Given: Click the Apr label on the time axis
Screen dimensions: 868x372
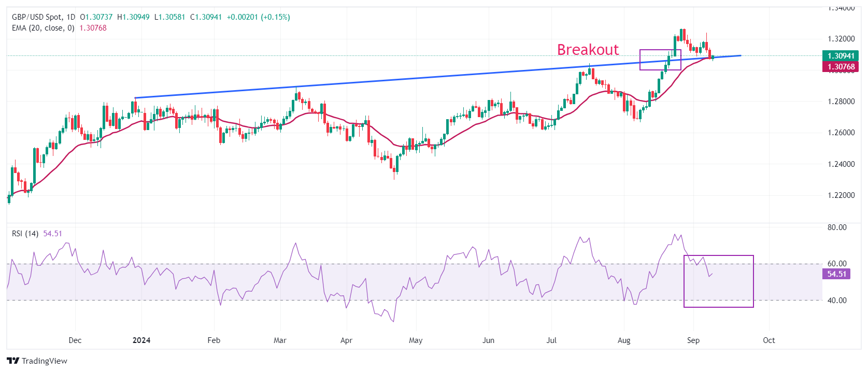Looking at the screenshot, I should 346,340.
